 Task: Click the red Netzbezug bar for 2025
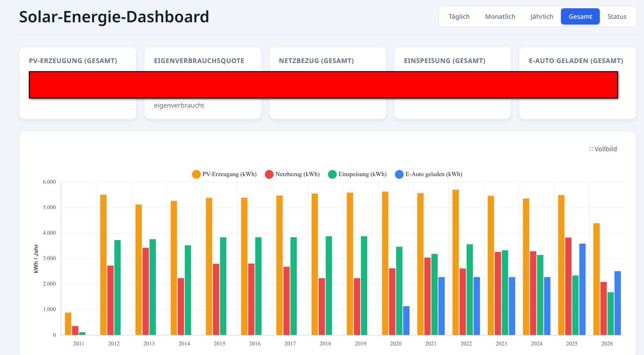click(568, 286)
